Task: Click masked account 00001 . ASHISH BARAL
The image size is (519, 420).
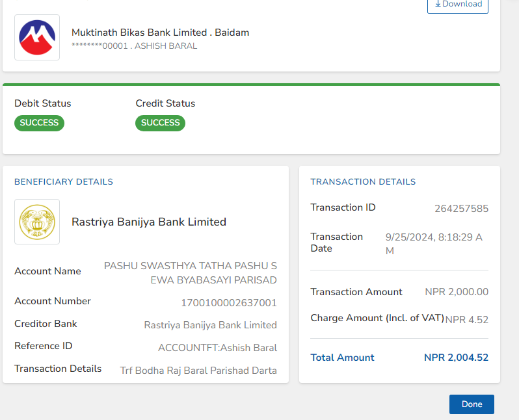Action: (135, 46)
